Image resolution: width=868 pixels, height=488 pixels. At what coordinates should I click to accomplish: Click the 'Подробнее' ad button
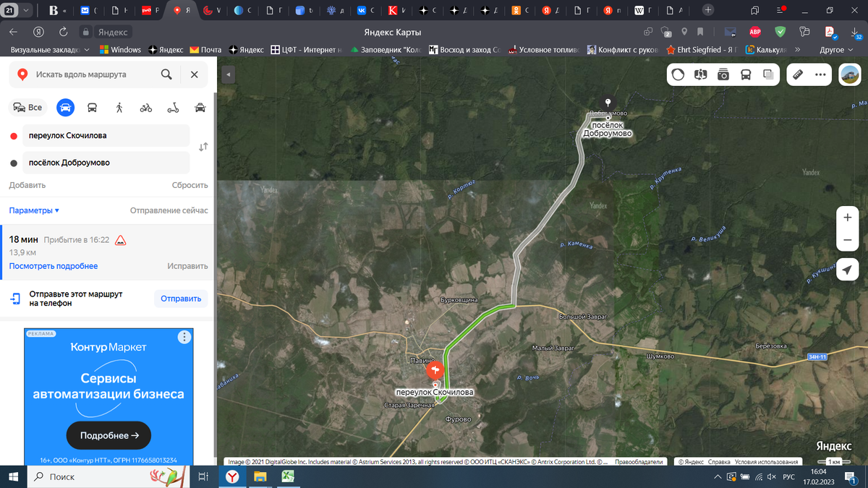pyautogui.click(x=109, y=436)
